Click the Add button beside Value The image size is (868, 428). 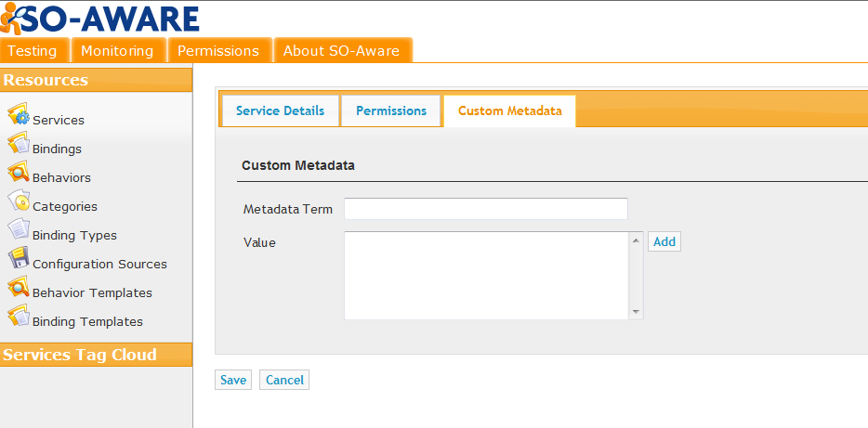tap(664, 241)
